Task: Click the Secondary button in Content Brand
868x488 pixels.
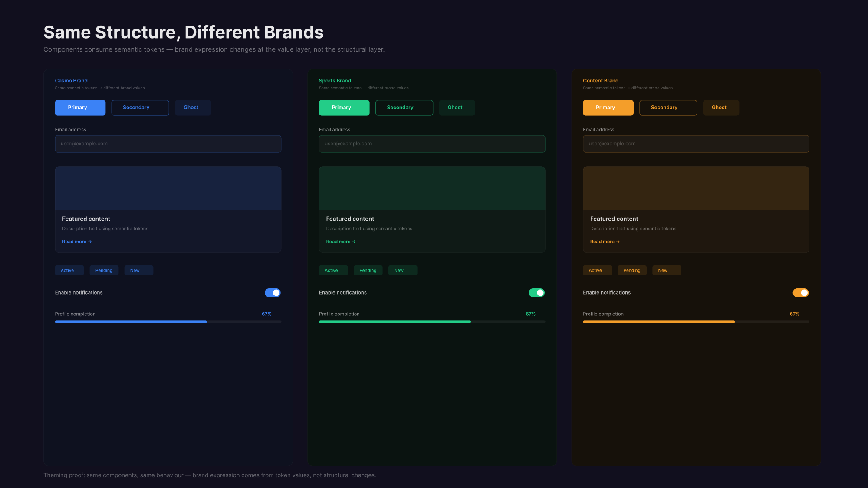Action: tap(668, 108)
